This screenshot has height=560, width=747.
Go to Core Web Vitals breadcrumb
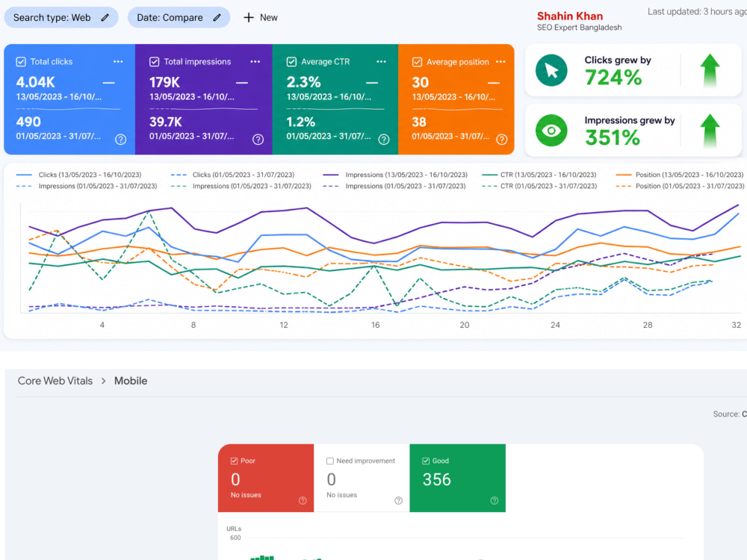[x=55, y=381]
